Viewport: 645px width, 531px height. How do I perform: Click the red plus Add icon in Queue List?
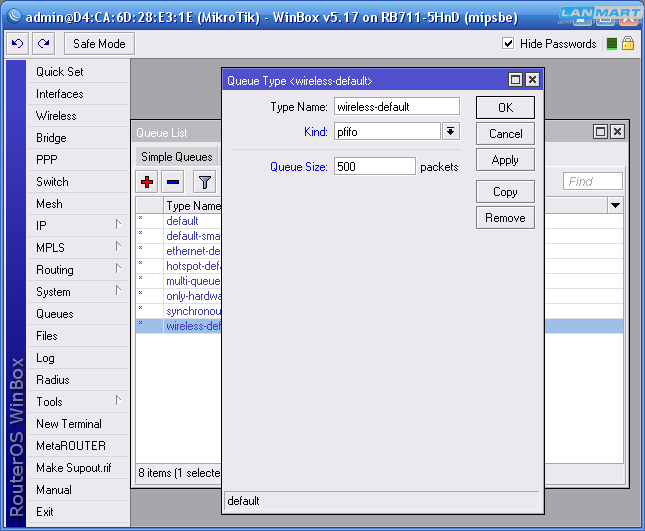147,182
